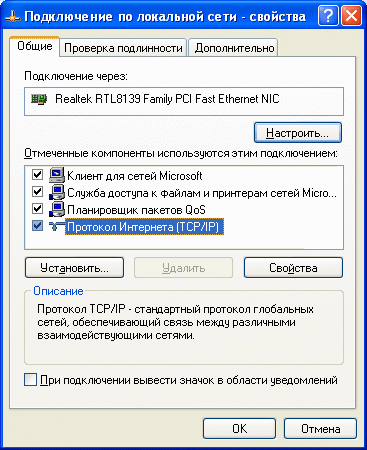
Task: Select the Общие tab
Action: tap(35, 46)
